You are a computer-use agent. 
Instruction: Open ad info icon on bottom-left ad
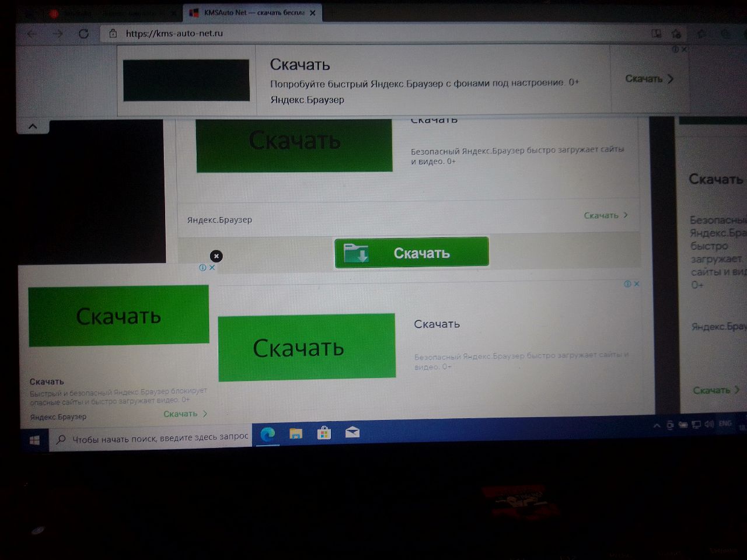pyautogui.click(x=203, y=268)
